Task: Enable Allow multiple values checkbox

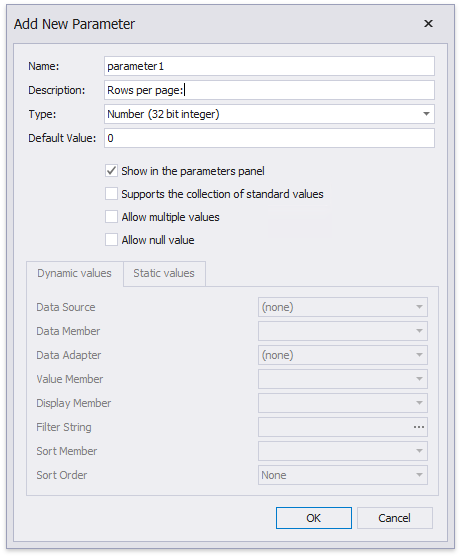Action: 111,217
